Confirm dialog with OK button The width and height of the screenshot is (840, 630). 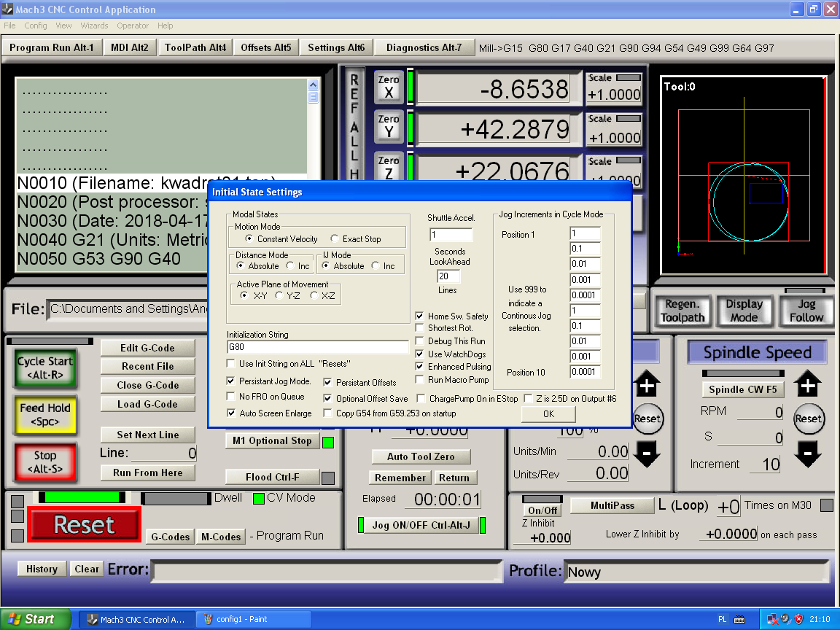(x=548, y=414)
